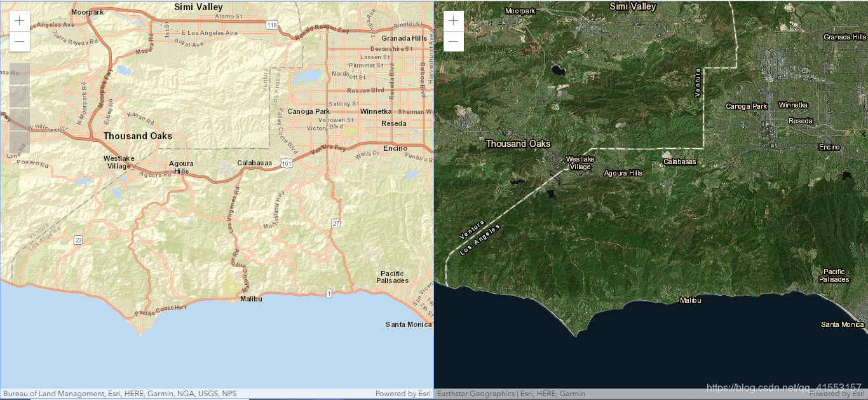Viewport: 868px width, 400px height.
Task: Click Malibu label on satellite map
Action: (691, 300)
